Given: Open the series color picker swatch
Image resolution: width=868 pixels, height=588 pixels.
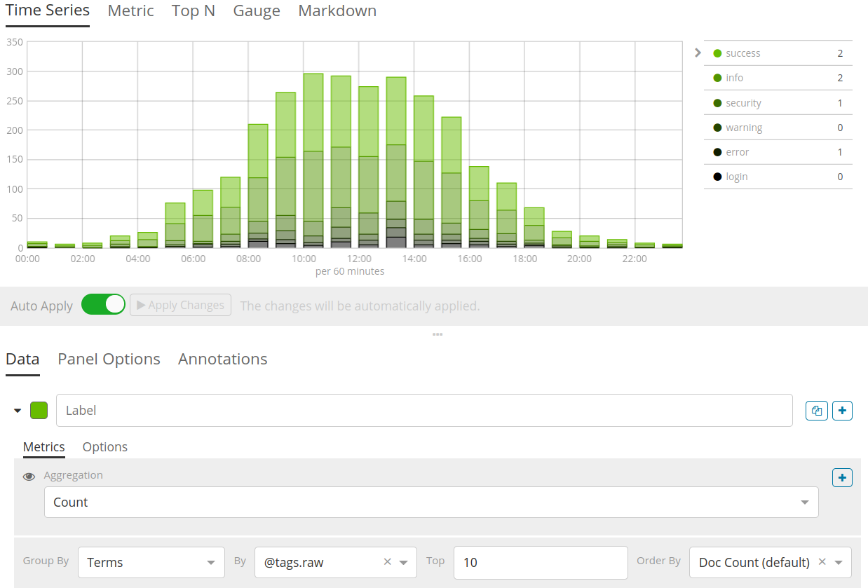Looking at the screenshot, I should click(x=39, y=410).
